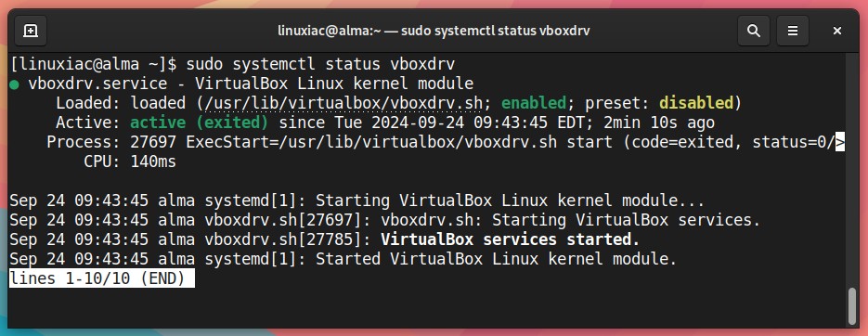Click the 'active (exited)' status text
The height and width of the screenshot is (336, 868).
200,123
